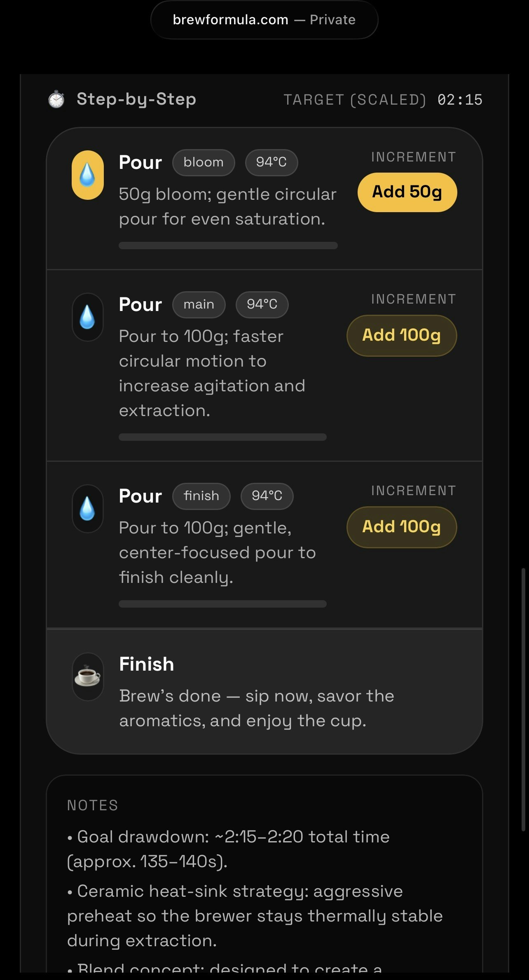
Task: Toggle the main tag on the second pour
Action: 199,304
